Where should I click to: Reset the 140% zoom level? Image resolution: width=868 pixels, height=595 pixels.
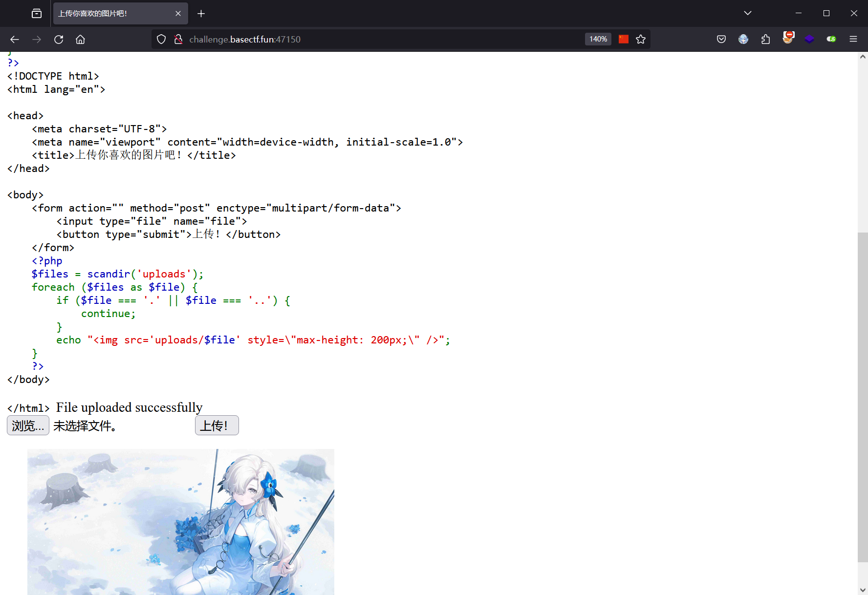coord(598,39)
